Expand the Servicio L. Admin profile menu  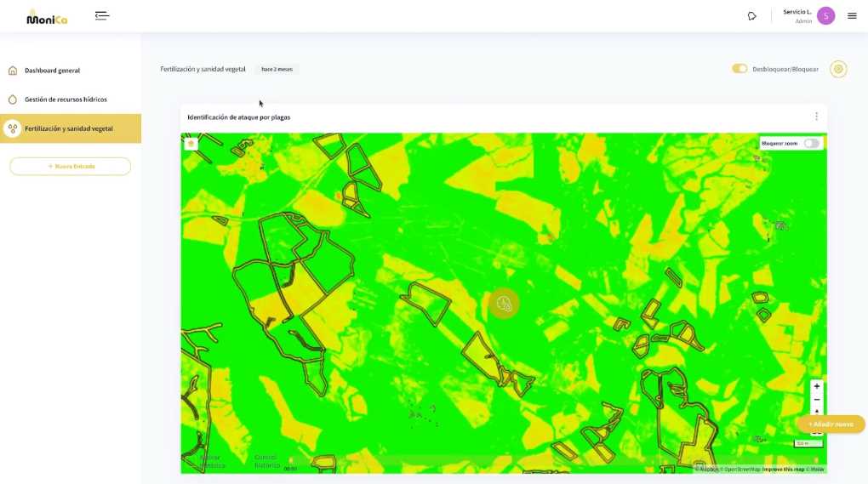point(797,16)
